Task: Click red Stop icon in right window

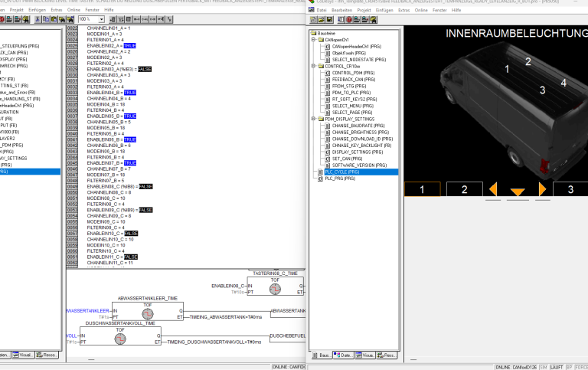Action: pos(349,19)
